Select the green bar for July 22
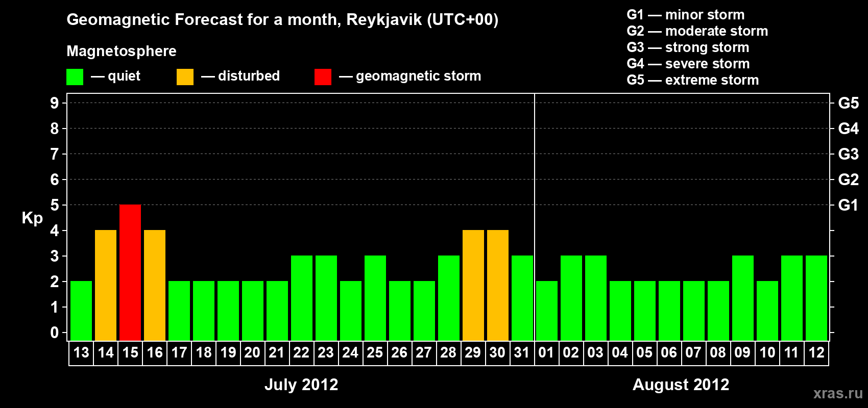Viewport: 868px width, 408px height. (x=302, y=298)
